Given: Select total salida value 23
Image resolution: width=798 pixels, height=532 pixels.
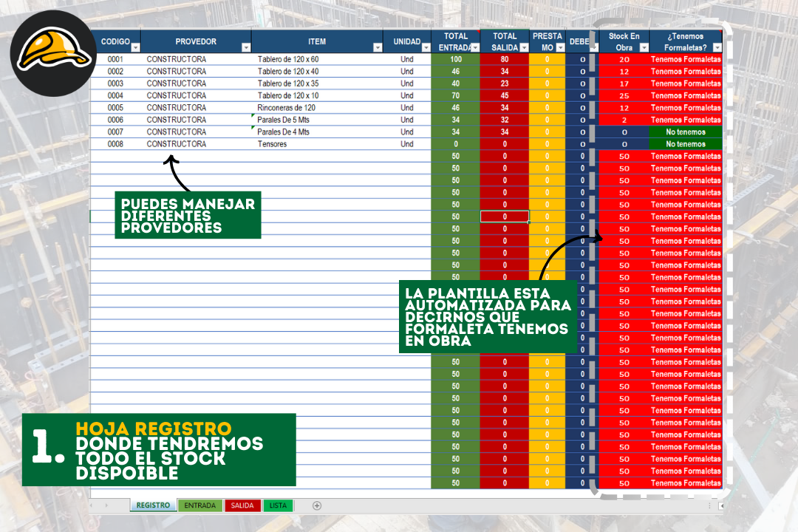Looking at the screenshot, I should point(505,83).
